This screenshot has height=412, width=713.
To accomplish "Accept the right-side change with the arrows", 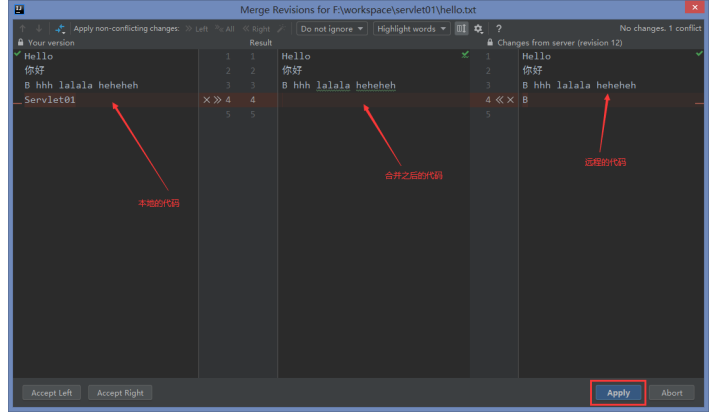I will tap(499, 100).
